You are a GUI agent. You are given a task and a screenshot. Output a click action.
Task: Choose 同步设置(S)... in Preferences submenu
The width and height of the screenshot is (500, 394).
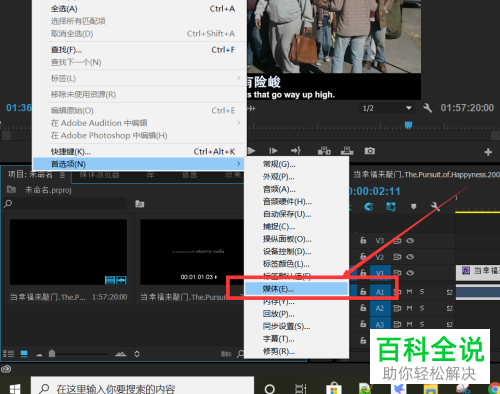(297, 326)
